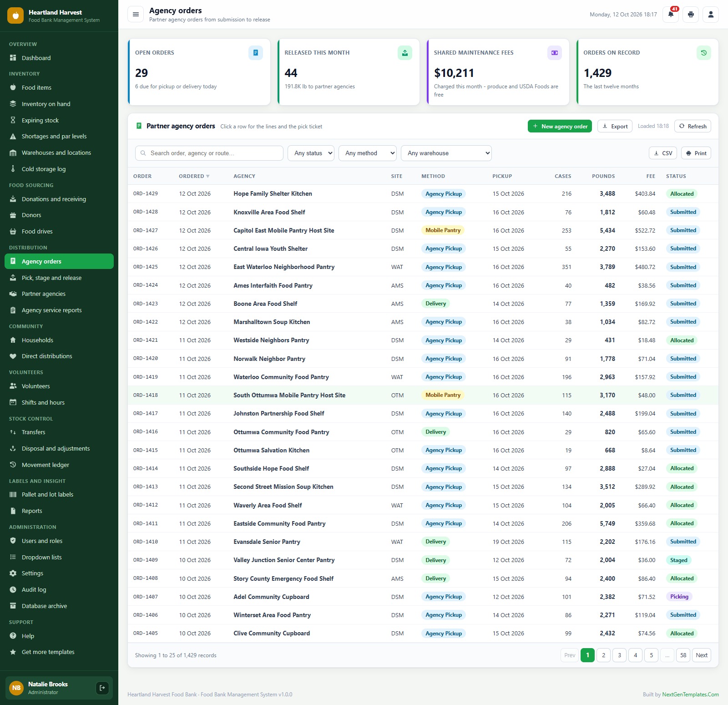Jump to page 58 of orders
The height and width of the screenshot is (705, 728).
683,655
